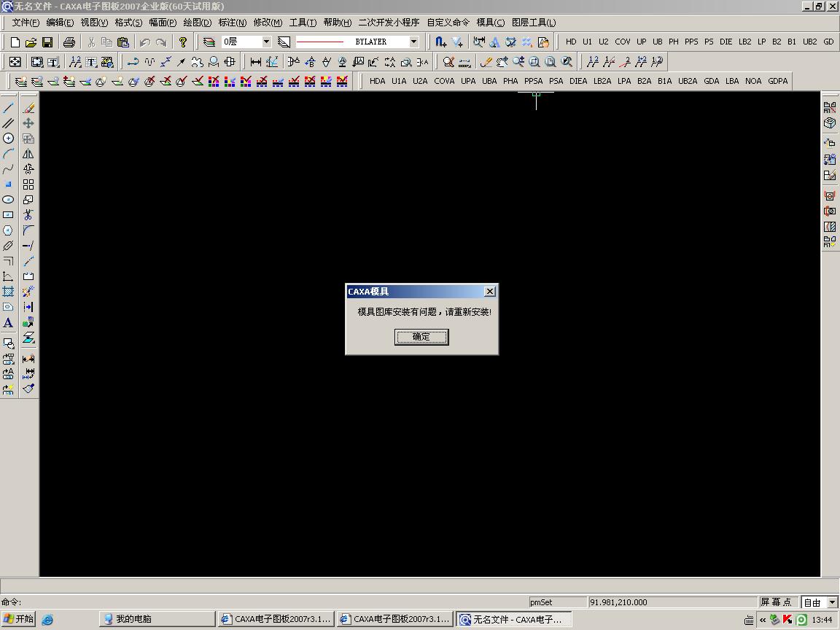Viewport: 840px width, 630px height.
Task: Select the Text 'A' tool
Action: pos(8,322)
